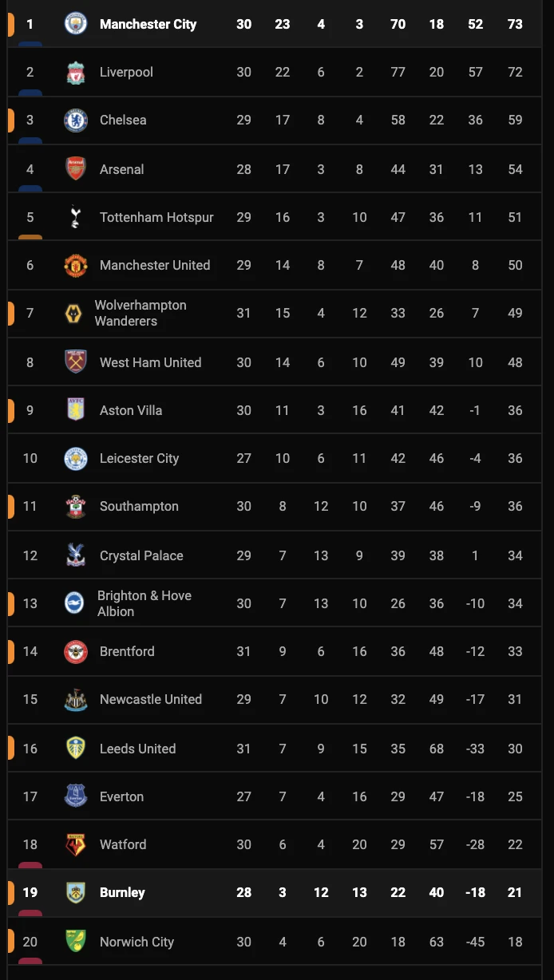
Task: Select the Chelsea badge icon
Action: [76, 120]
